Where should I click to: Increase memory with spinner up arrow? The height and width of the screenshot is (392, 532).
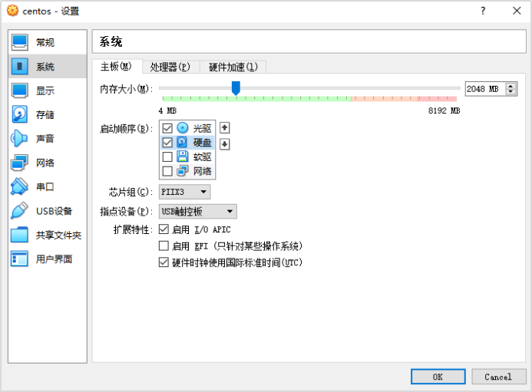coord(511,86)
